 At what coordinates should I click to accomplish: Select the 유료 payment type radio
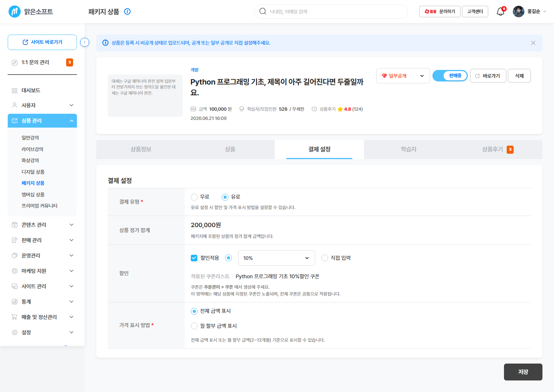click(225, 197)
